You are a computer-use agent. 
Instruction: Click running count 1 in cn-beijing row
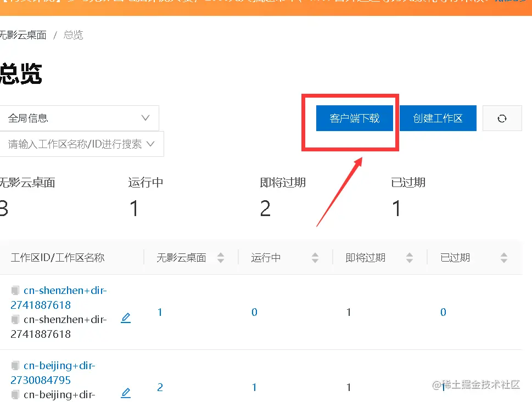click(254, 387)
